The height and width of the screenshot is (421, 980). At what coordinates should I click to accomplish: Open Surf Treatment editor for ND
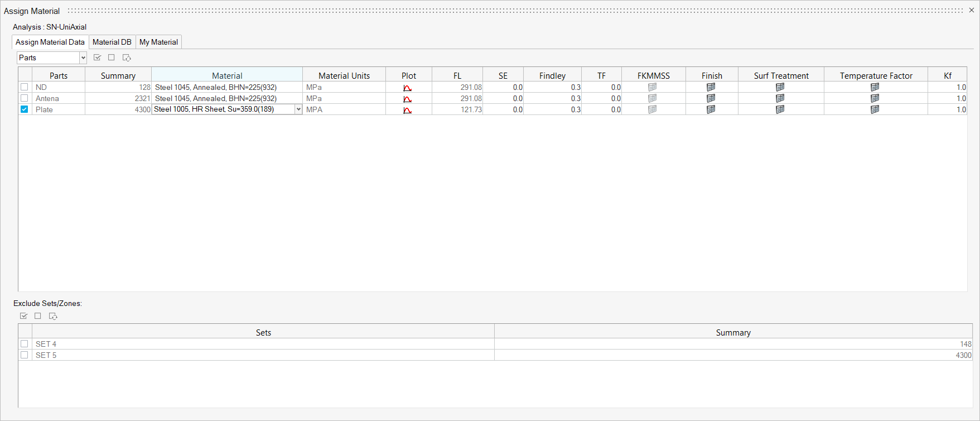click(780, 87)
